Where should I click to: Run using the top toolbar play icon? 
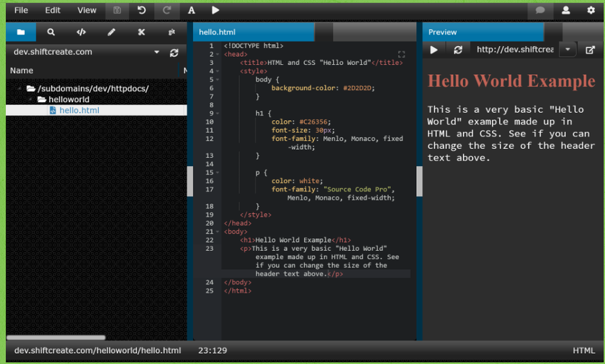point(215,10)
